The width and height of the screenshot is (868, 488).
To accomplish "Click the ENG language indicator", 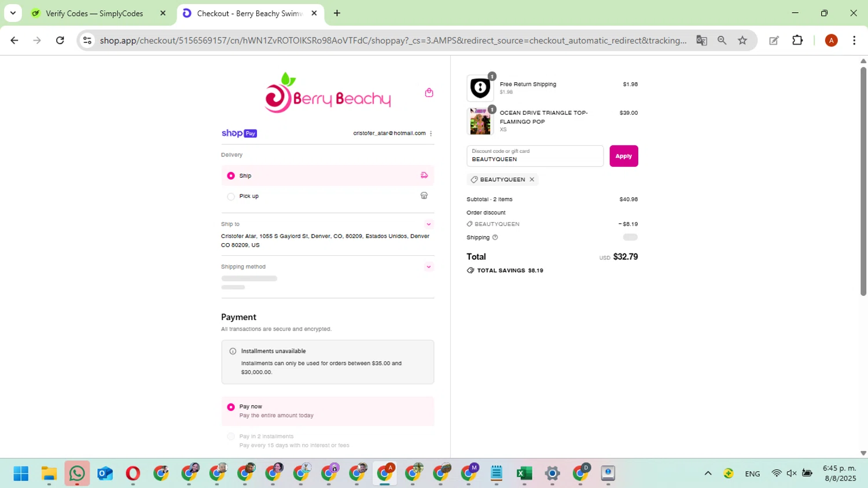I will [752, 474].
